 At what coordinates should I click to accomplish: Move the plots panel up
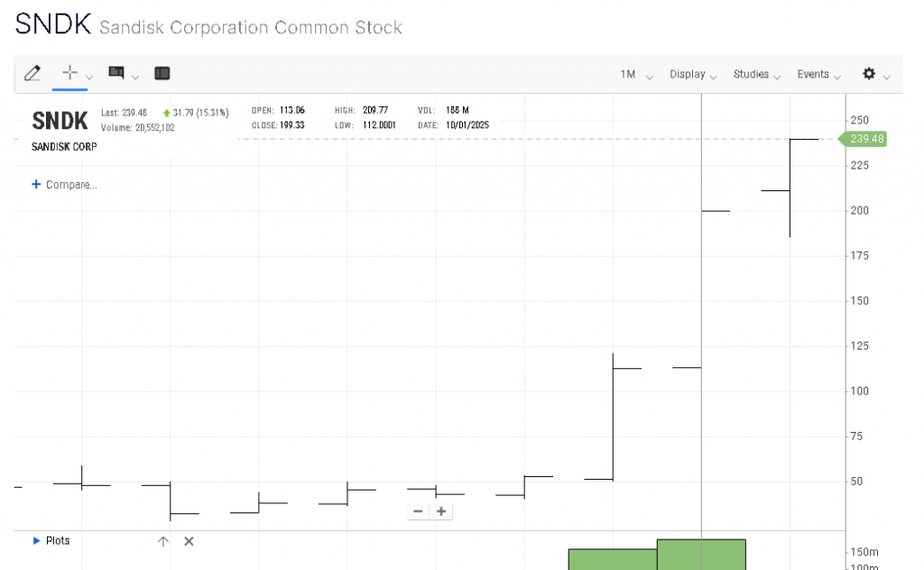click(162, 541)
